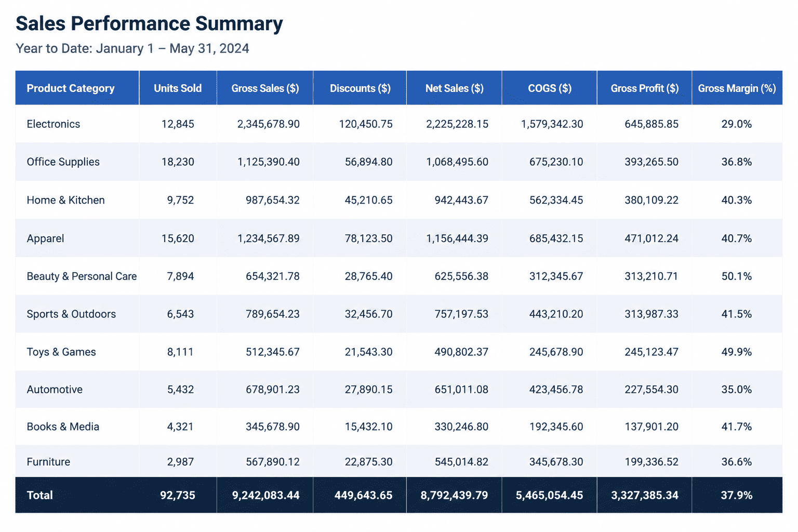This screenshot has height=532, width=798.
Task: Click Office Supplies gross margin 36.8%
Action: coord(737,162)
